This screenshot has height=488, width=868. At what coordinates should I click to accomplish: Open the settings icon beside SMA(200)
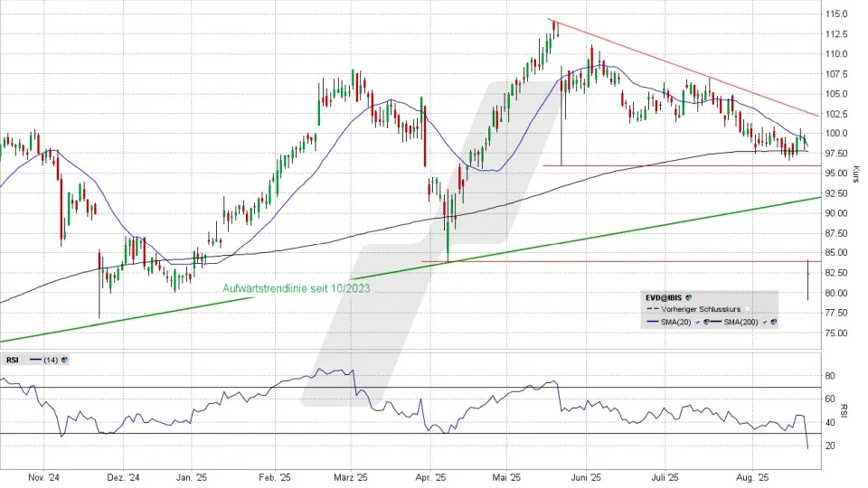(774, 322)
